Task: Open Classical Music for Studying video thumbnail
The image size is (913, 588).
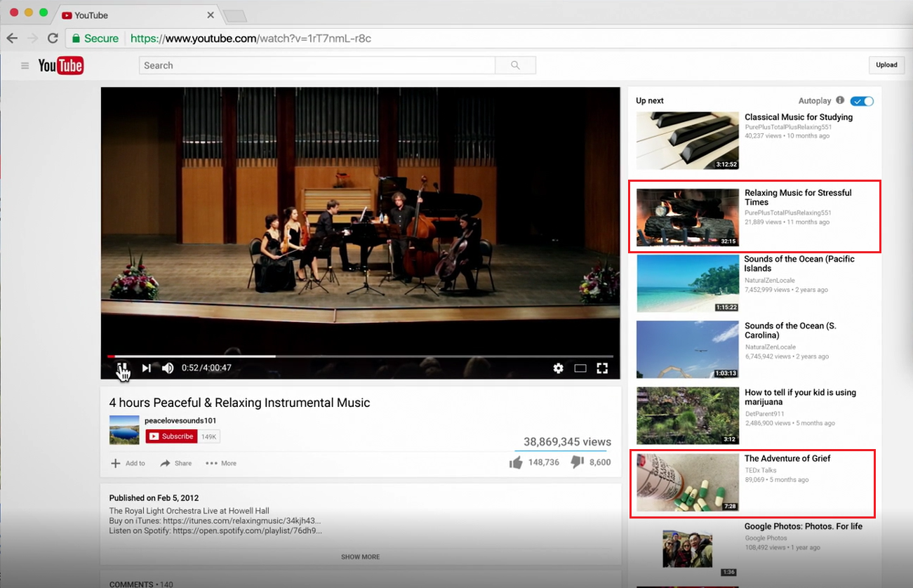Action: pyautogui.click(x=687, y=141)
